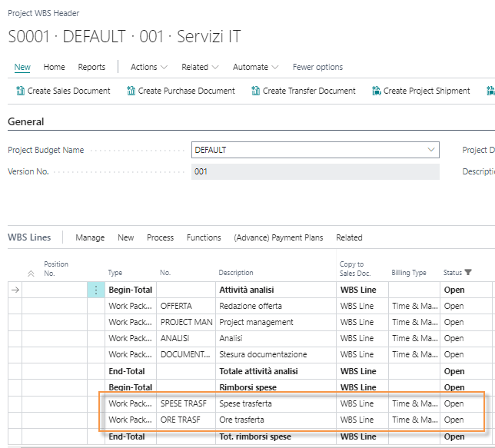Click Fewer options

[317, 67]
